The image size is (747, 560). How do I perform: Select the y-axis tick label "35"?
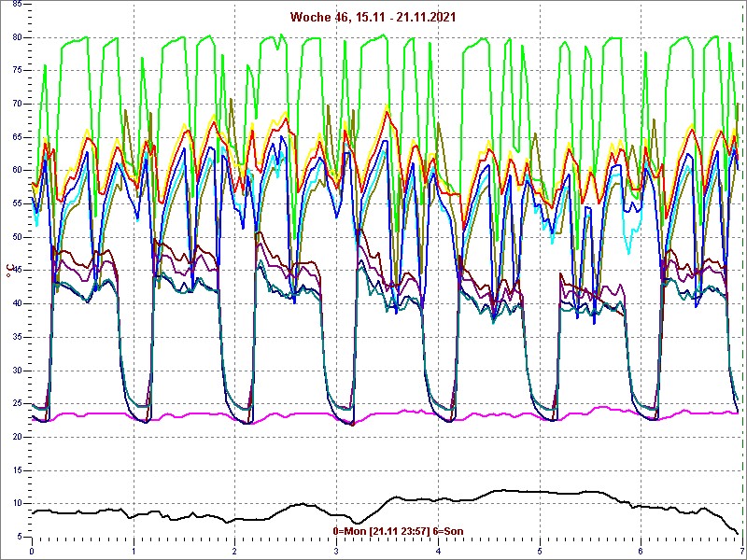tap(16, 337)
